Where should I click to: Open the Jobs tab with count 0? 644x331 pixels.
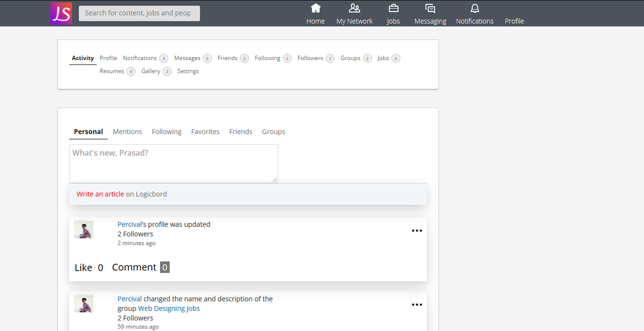click(389, 58)
